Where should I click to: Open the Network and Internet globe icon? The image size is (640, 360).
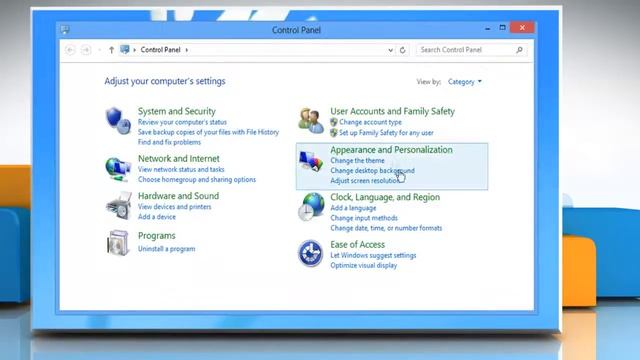coord(118,169)
